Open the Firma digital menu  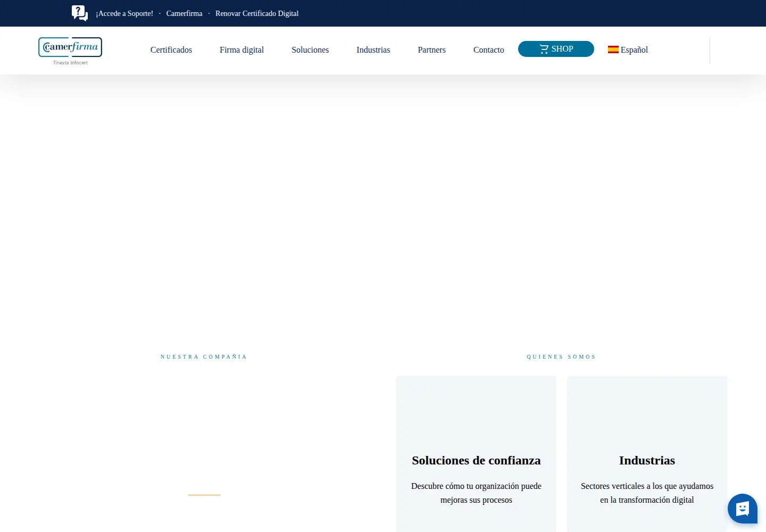242,49
